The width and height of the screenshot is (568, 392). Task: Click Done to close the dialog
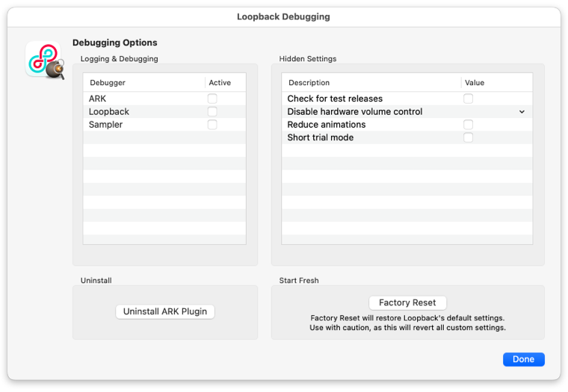coord(523,359)
